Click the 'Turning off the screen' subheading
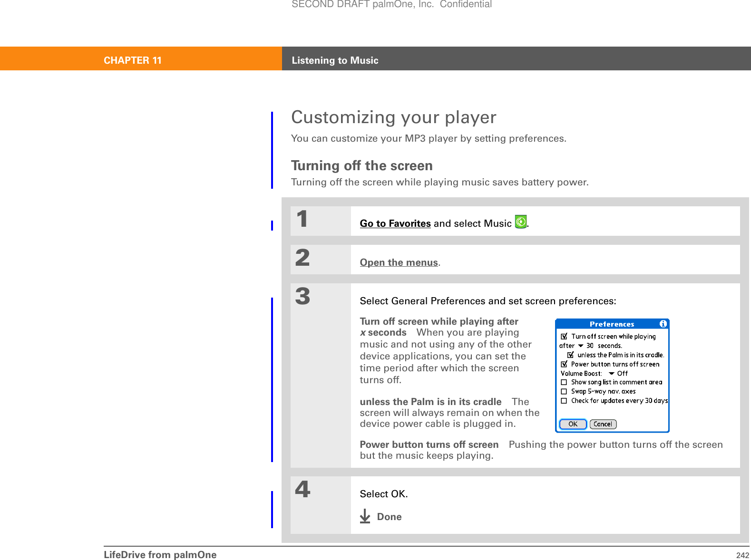The image size is (751, 560). tap(362, 165)
